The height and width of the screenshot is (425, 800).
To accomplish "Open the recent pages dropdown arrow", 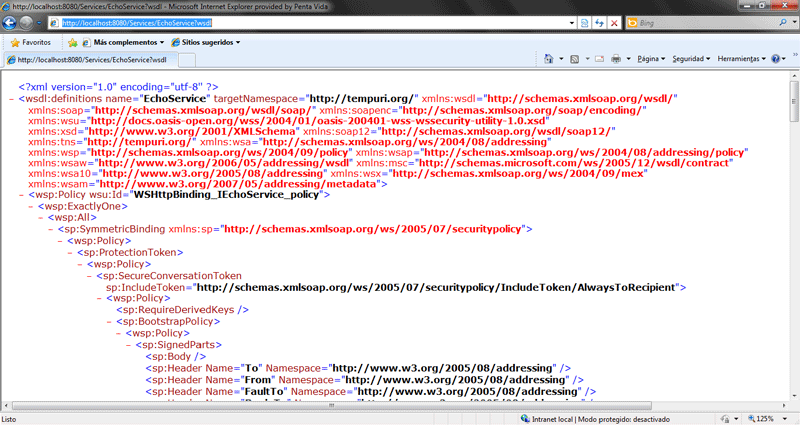I will (39, 23).
